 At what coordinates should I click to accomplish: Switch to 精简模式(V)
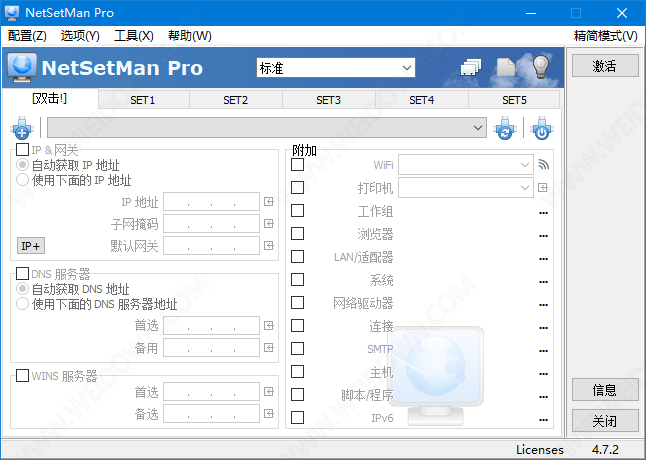click(606, 36)
